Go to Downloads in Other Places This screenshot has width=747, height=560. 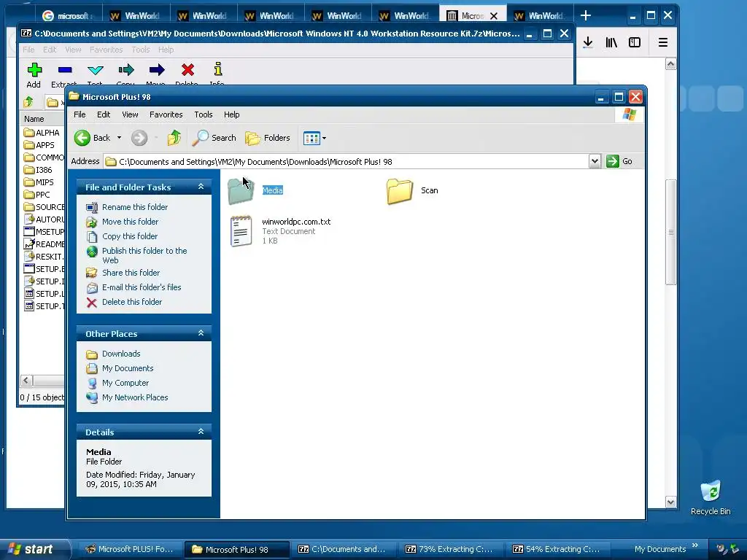(121, 354)
